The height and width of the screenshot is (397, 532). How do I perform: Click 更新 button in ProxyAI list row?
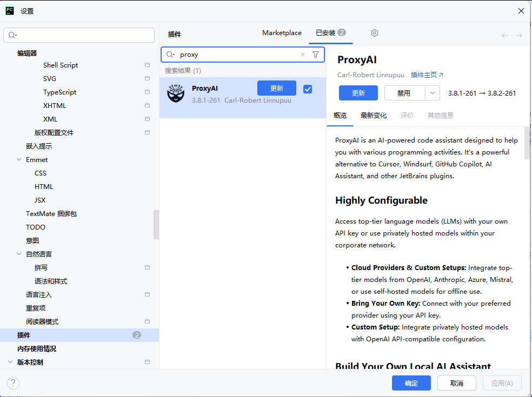coord(277,88)
